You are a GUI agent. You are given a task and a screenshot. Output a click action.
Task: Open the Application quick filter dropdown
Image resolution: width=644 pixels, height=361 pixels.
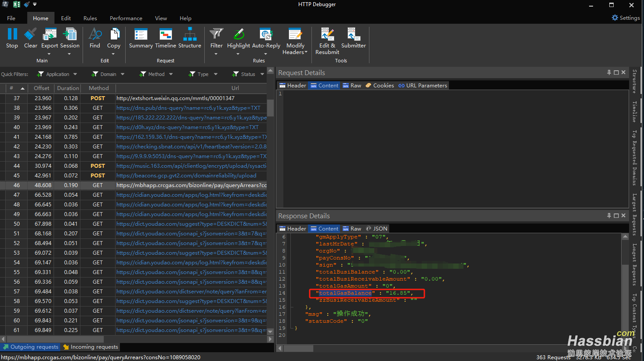[75, 74]
